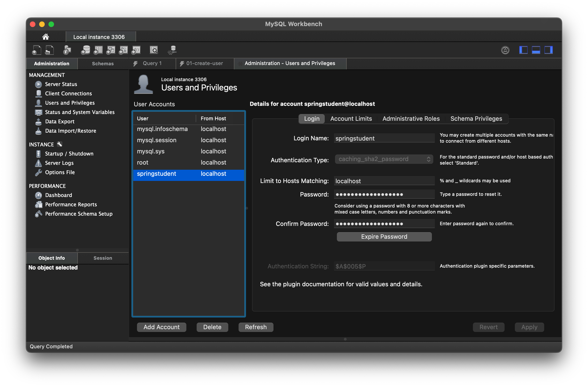Click the create new schema icon
The width and height of the screenshot is (588, 387).
(85, 50)
